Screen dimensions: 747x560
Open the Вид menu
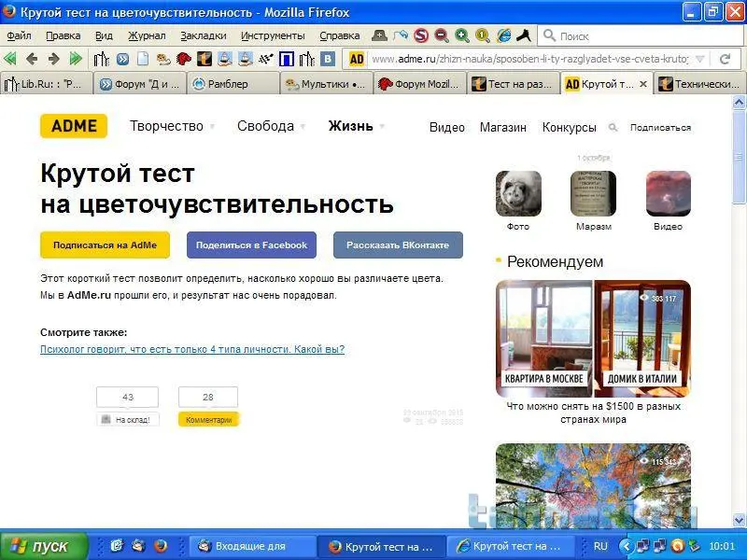click(x=104, y=35)
